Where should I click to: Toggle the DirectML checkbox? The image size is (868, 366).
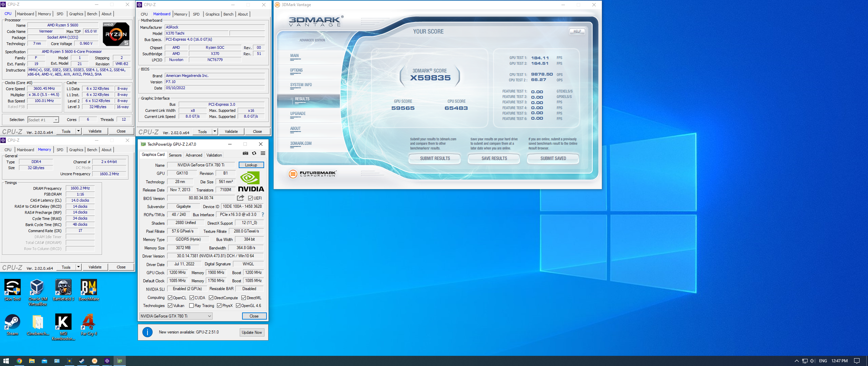[243, 298]
